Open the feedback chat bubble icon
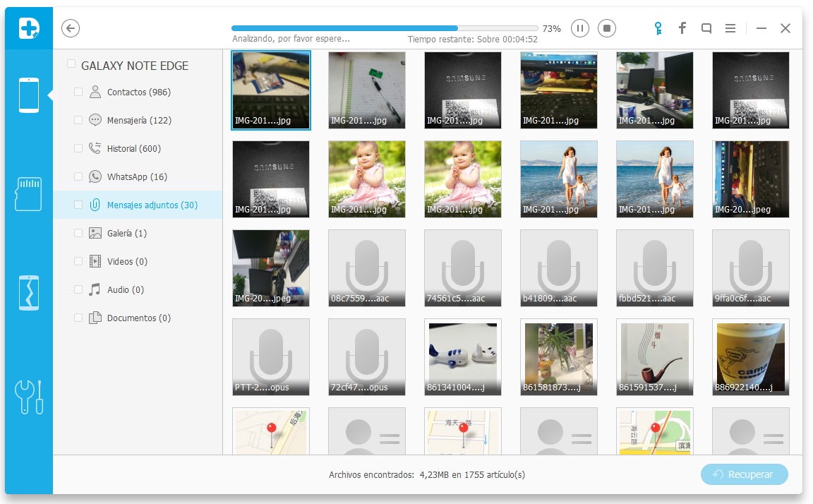 point(706,28)
